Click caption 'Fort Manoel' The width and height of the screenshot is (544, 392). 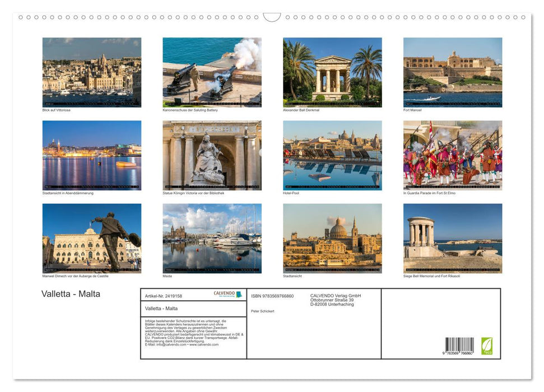pos(412,110)
